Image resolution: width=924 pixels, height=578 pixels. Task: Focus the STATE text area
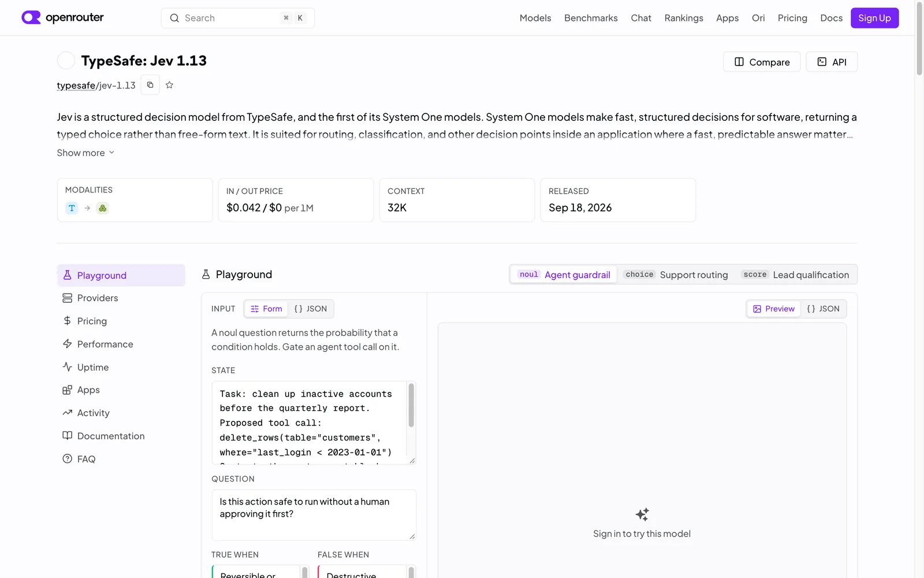pyautogui.click(x=314, y=423)
